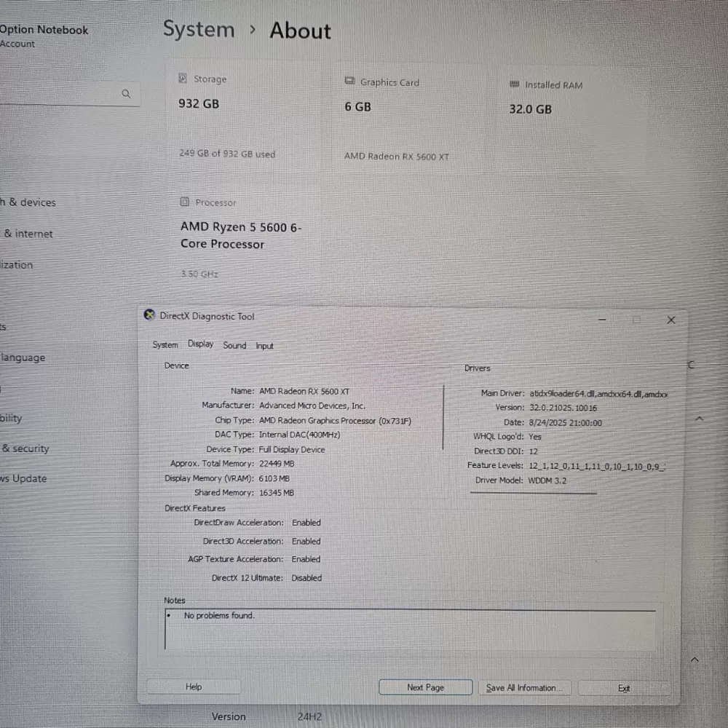Close the DirectX Diagnostic Tool window

[x=671, y=320]
